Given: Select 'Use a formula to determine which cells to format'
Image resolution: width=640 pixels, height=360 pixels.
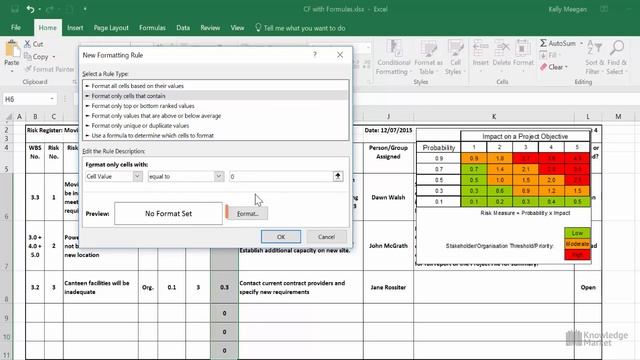Looking at the screenshot, I should tap(216, 135).
